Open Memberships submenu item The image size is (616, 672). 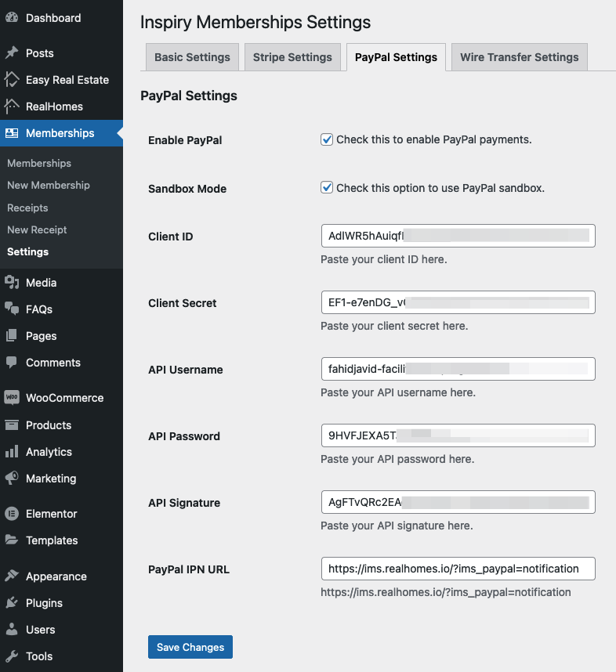[39, 163]
